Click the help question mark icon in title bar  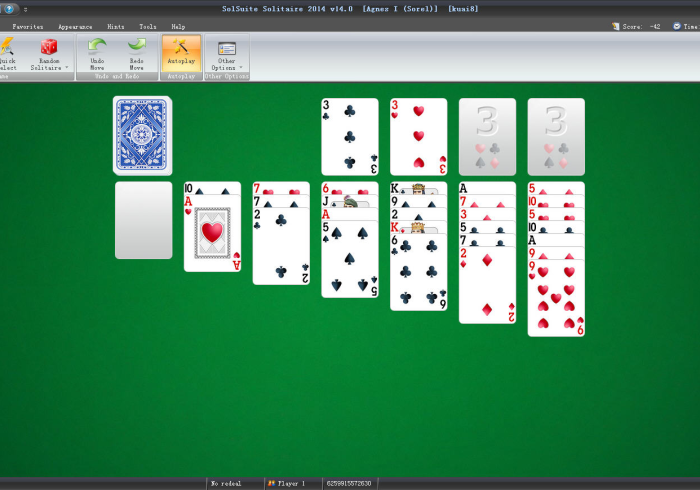click(8, 9)
